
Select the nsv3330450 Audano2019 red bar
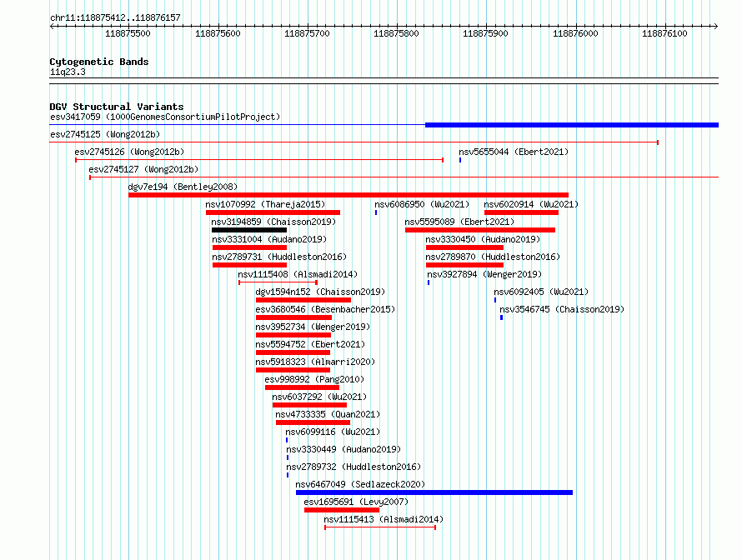(x=464, y=247)
